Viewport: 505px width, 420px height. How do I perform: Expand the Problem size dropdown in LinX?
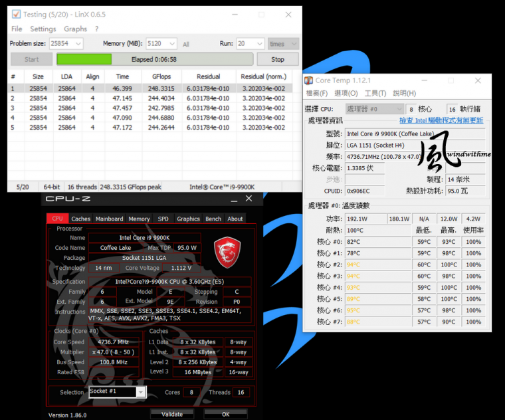click(78, 43)
